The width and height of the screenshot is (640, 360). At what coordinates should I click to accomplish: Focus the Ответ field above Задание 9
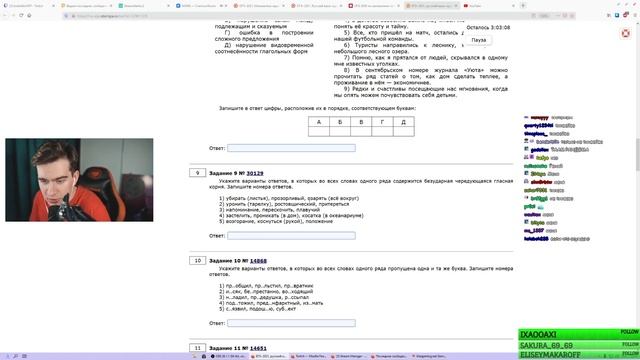coord(291,148)
